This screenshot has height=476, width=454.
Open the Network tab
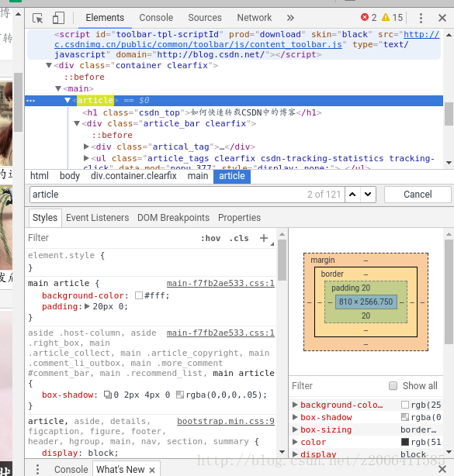point(255,18)
